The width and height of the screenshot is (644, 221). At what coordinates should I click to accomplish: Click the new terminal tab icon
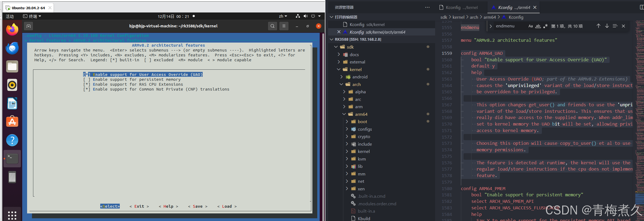coord(28,26)
